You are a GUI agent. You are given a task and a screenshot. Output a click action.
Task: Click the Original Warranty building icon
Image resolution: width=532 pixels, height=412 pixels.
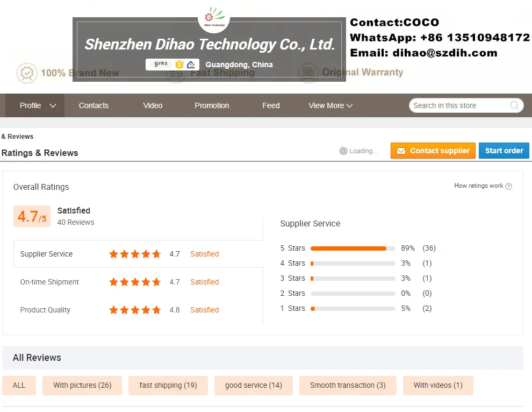pos(308,73)
